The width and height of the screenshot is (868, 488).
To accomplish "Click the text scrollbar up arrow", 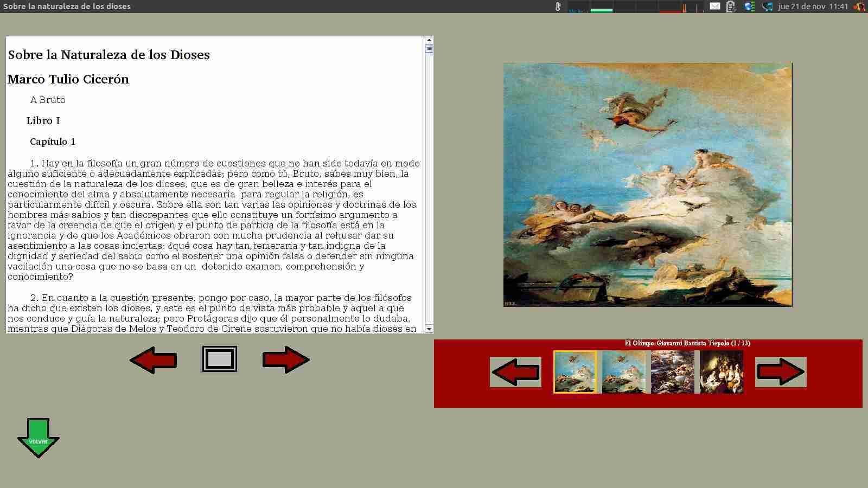I will (429, 40).
